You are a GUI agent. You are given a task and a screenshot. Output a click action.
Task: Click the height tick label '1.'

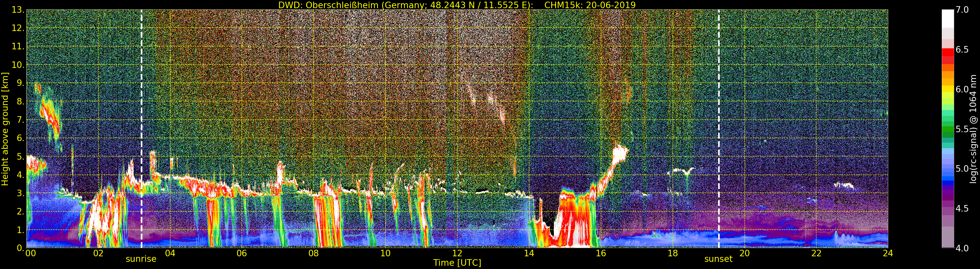point(20,230)
